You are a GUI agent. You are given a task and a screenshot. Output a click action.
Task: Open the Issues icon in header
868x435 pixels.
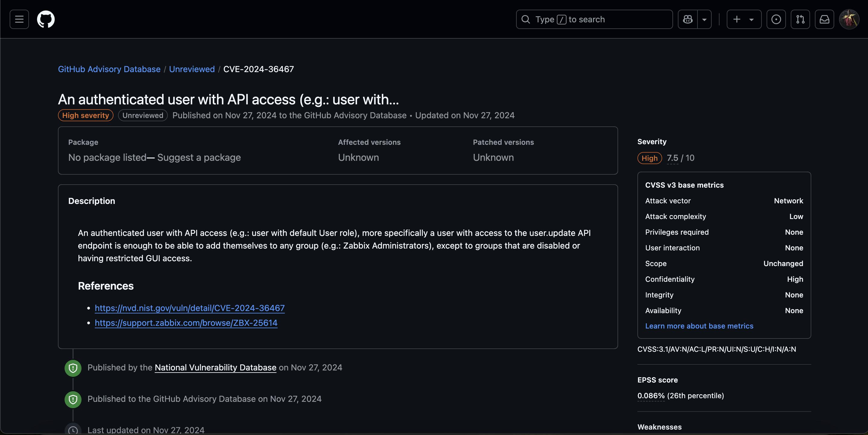776,19
